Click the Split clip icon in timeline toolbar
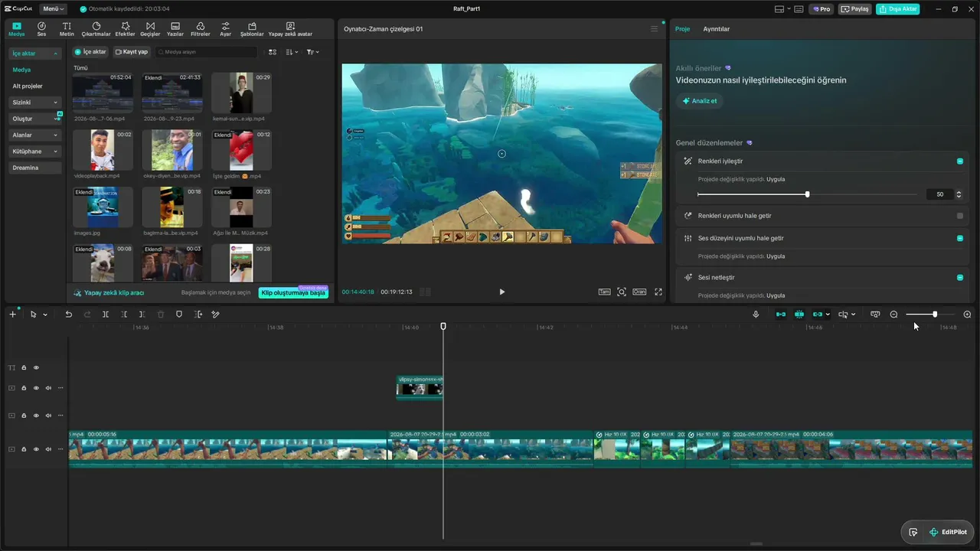Viewport: 980px width, 551px height. pyautogui.click(x=106, y=315)
